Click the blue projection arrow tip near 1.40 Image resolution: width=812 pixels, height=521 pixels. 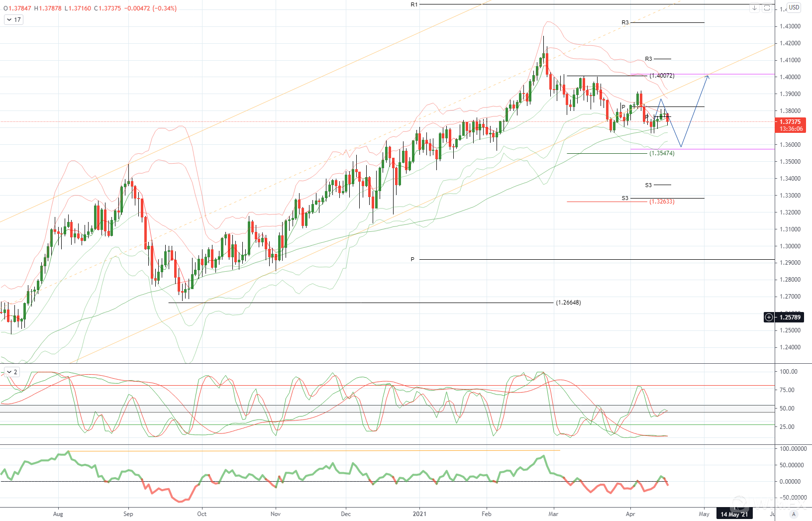click(708, 76)
